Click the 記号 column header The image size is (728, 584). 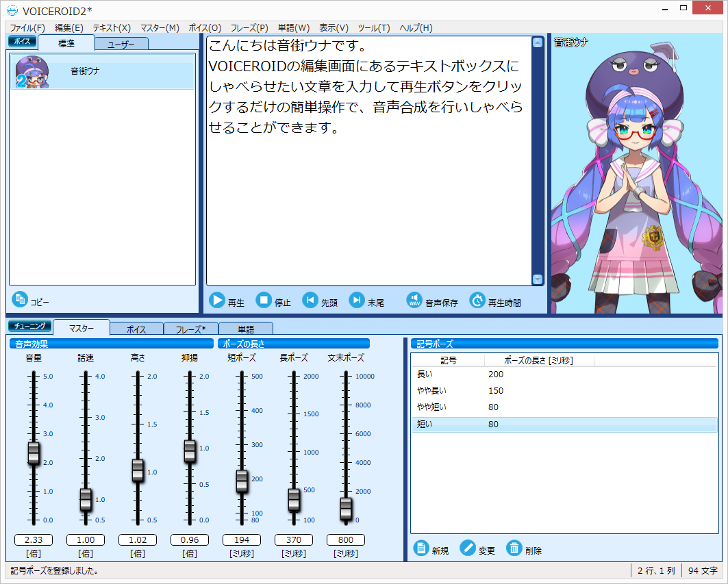[448, 360]
